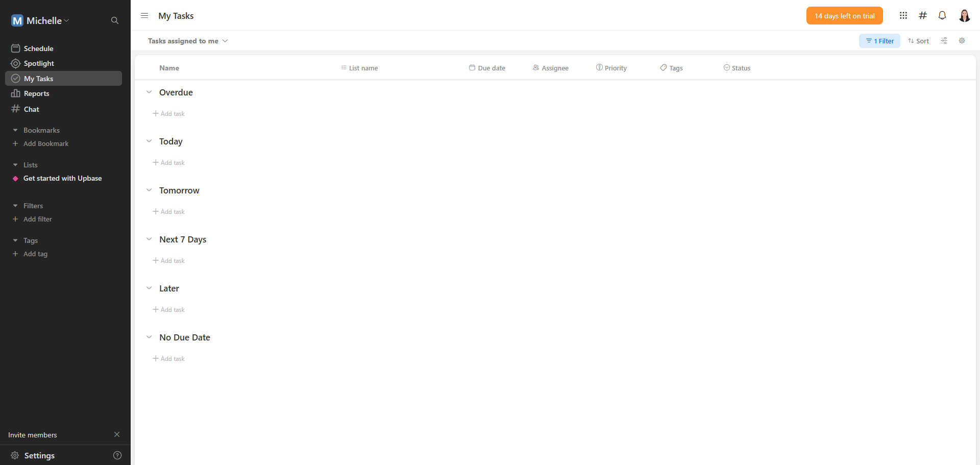This screenshot has height=465, width=980.
Task: Go to Schedule in sidebar
Action: 38,48
